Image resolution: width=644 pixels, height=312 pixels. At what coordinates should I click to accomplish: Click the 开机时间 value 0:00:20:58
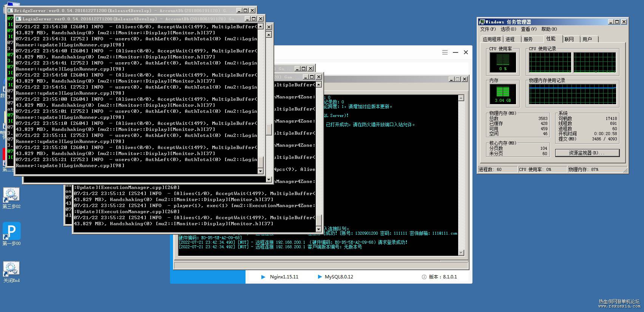coord(605,134)
